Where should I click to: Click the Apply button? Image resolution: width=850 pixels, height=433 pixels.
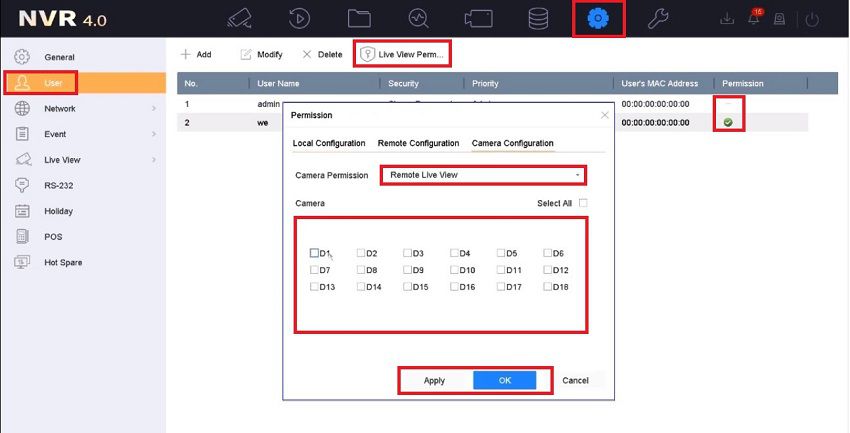[x=434, y=380]
